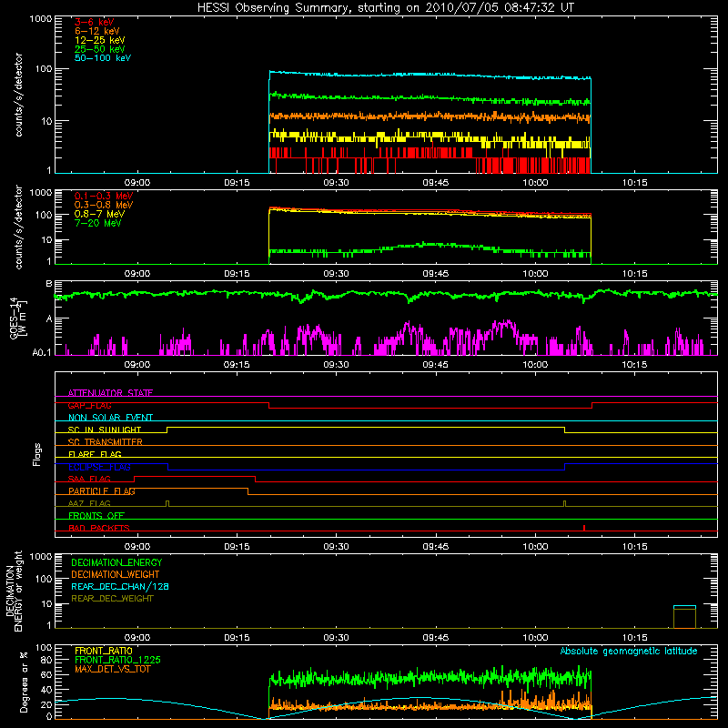Click the FLARE_FLAG label
728x728 pixels.
tap(95, 454)
